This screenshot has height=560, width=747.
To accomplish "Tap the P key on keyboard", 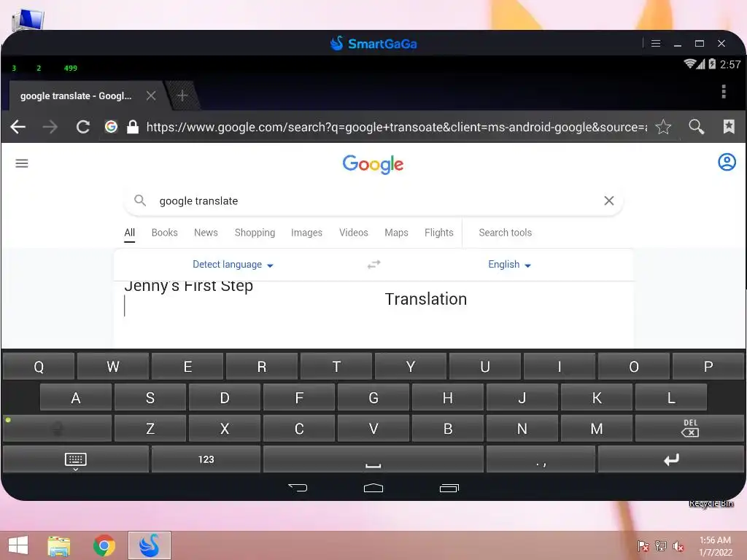I will pyautogui.click(x=708, y=366).
